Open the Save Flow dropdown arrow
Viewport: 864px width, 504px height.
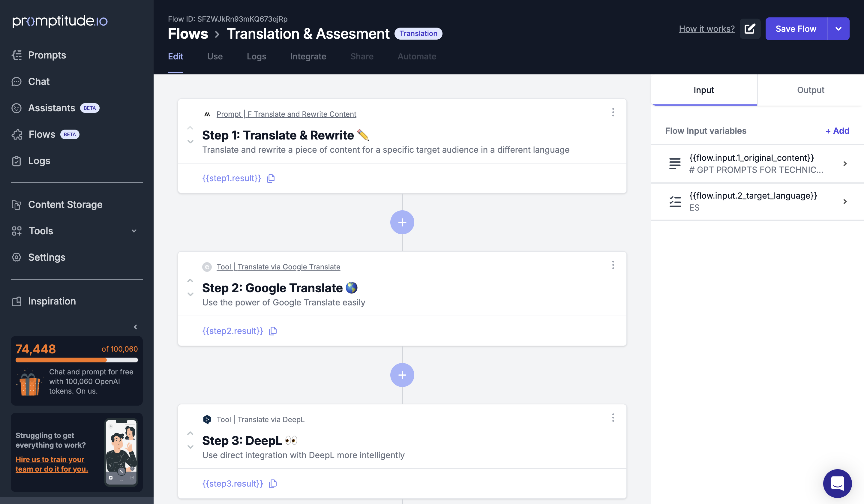point(838,29)
